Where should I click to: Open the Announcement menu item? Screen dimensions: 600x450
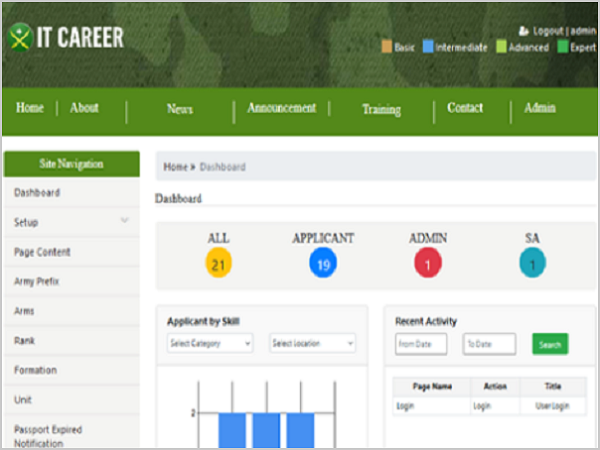point(282,108)
